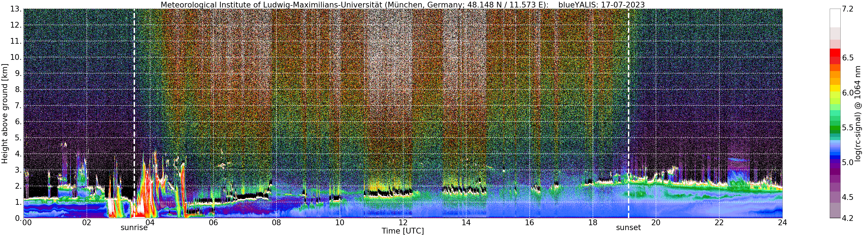The width and height of the screenshot is (868, 237).
Task: Click the '02' time tick label
Action: click(x=87, y=223)
